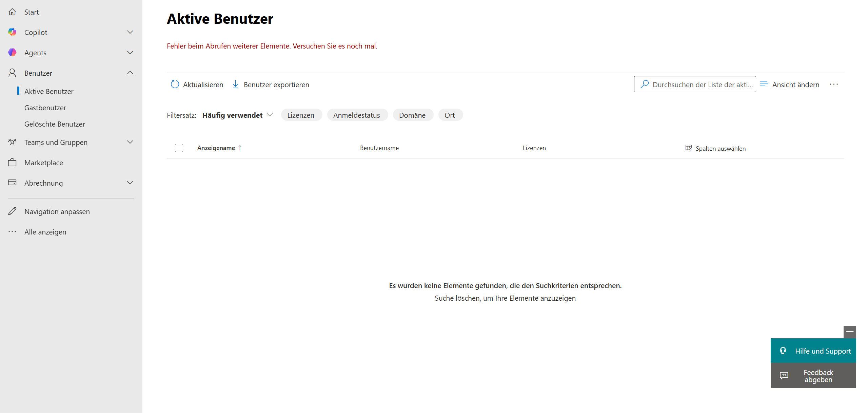
Task: Open Marketplace from the navigation
Action: click(44, 163)
